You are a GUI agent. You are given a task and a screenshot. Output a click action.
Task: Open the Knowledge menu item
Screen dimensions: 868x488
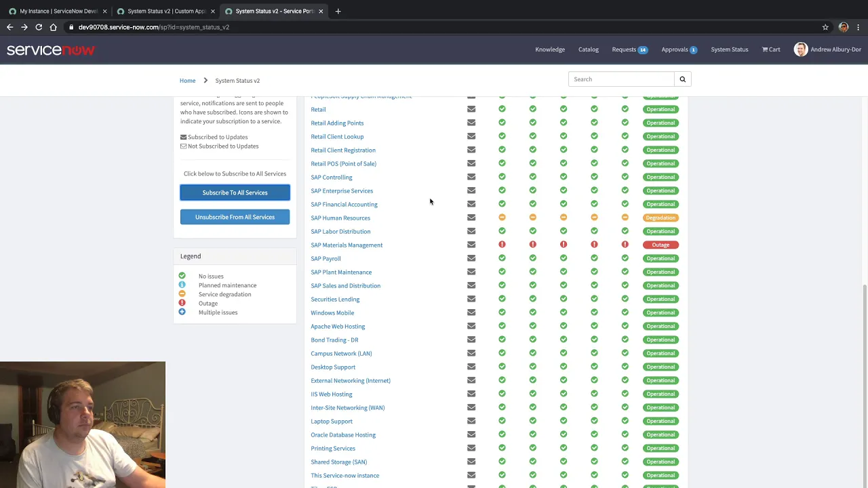pyautogui.click(x=550, y=49)
